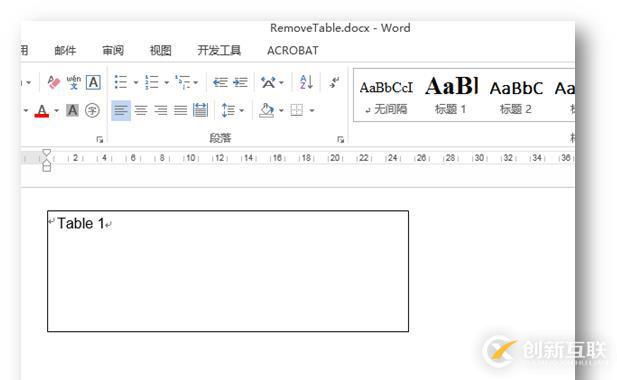The image size is (617, 380).
Task: Expand Asian layout dropdown arrow
Action: coord(281,83)
